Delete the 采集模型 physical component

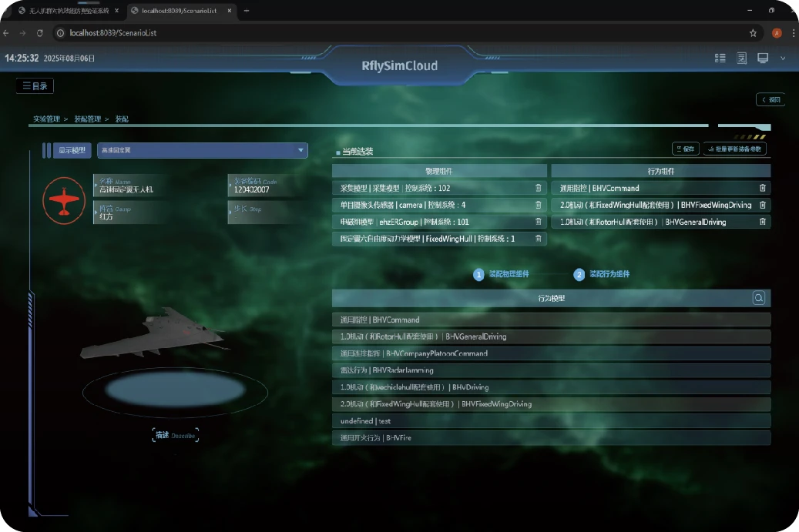coord(538,188)
